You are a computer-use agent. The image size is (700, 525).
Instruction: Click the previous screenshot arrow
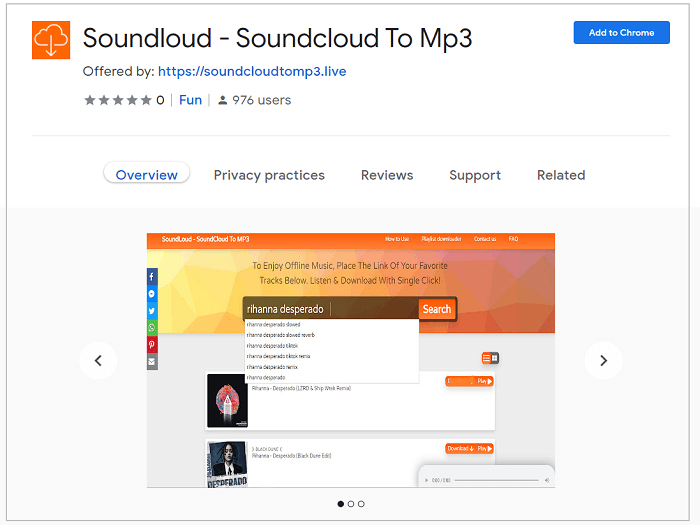coord(98,361)
